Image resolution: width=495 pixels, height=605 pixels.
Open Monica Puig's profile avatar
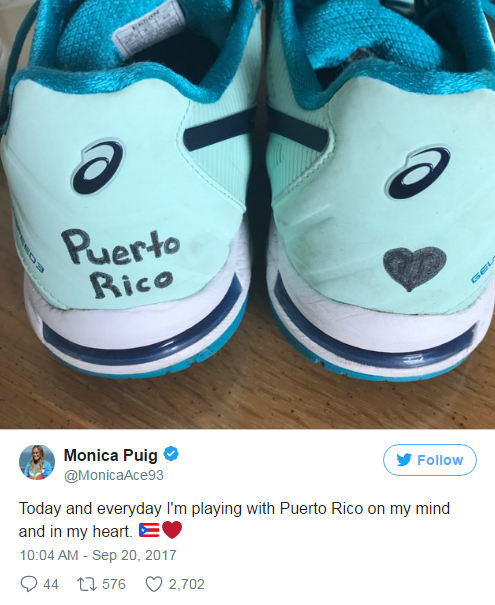(37, 462)
